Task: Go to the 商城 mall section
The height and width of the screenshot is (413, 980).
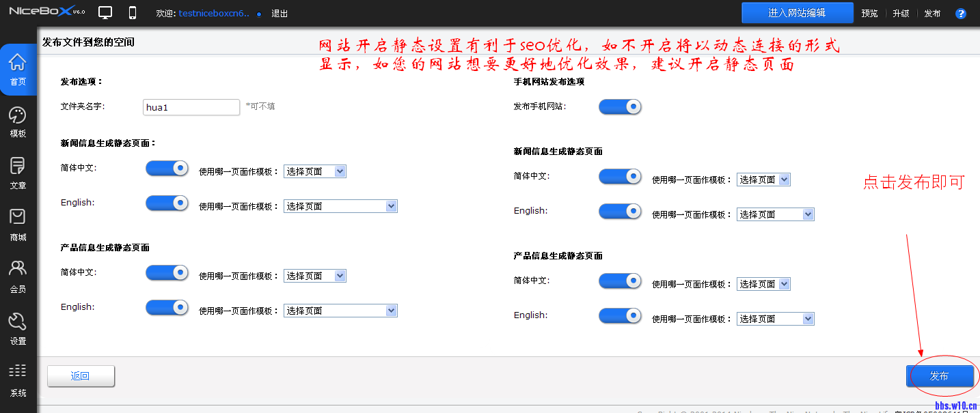Action: click(x=18, y=218)
